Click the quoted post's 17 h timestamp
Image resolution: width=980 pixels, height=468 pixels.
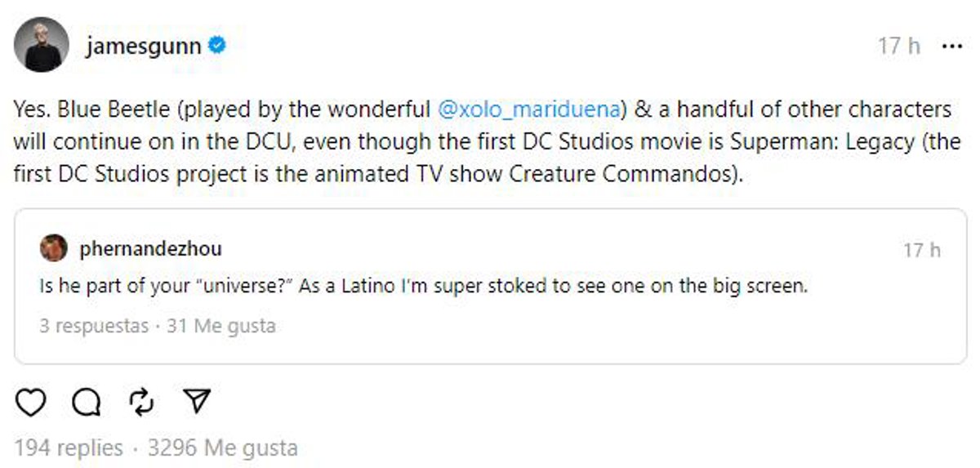tap(922, 249)
